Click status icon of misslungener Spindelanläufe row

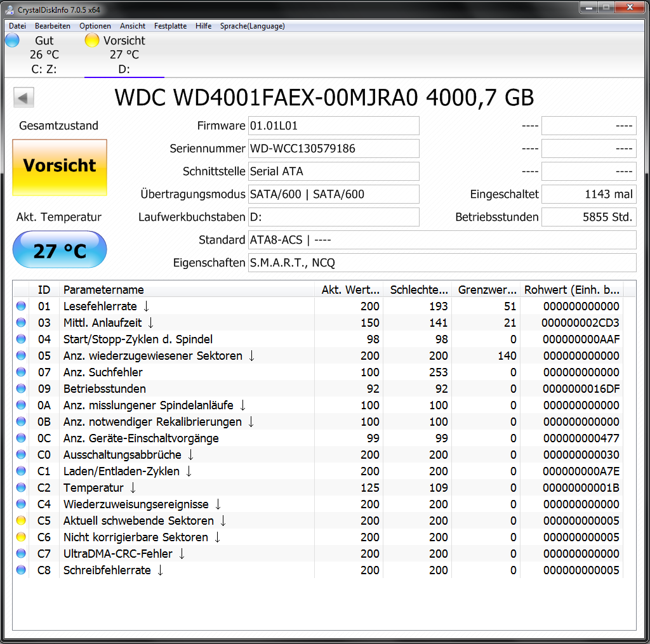click(x=21, y=405)
